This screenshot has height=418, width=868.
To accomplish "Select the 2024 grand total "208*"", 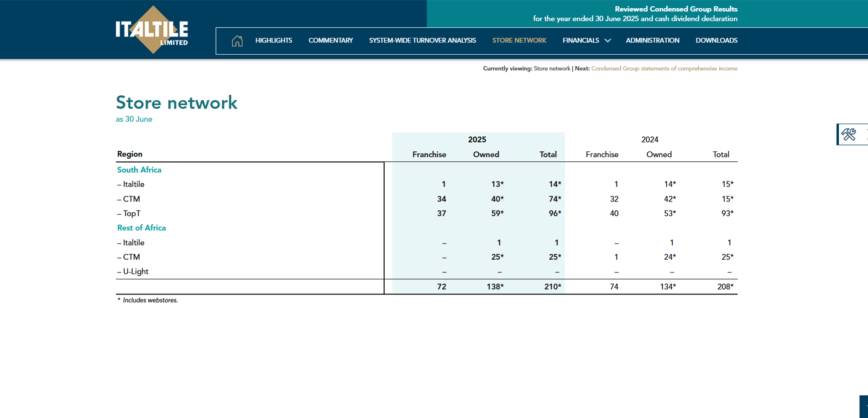I will coord(725,287).
